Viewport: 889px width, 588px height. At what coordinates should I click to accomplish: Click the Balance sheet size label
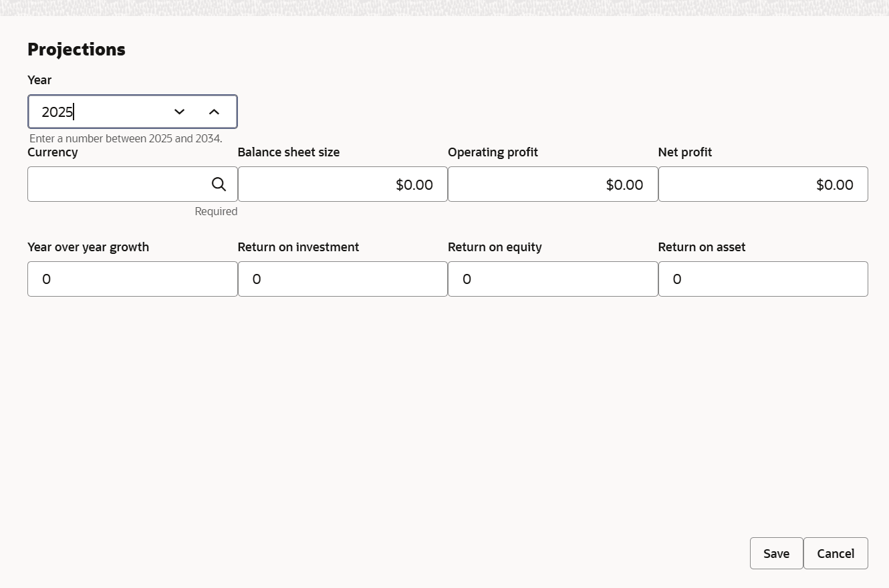[289, 152]
